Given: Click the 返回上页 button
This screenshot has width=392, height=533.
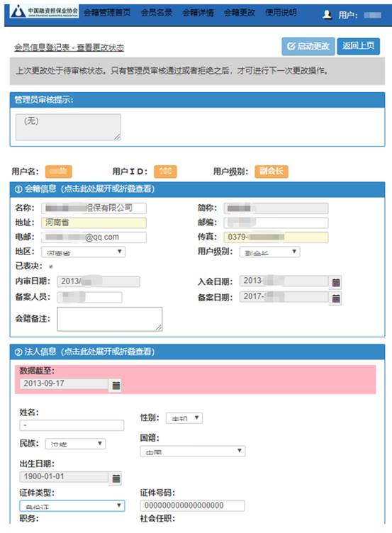Looking at the screenshot, I should (x=359, y=46).
